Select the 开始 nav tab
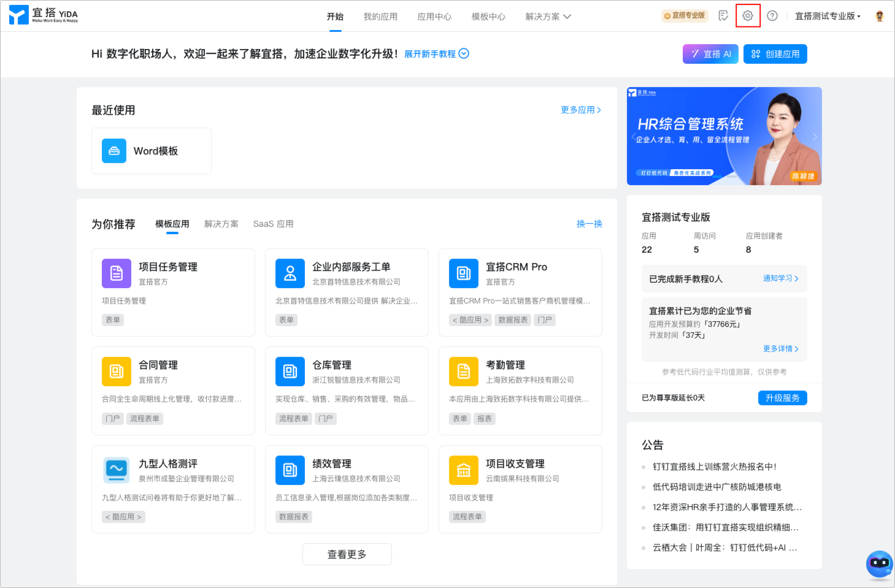 (x=335, y=17)
